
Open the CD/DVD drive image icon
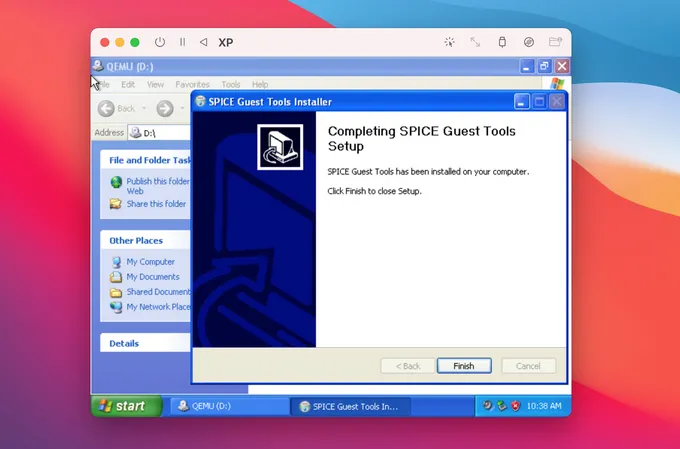529,42
